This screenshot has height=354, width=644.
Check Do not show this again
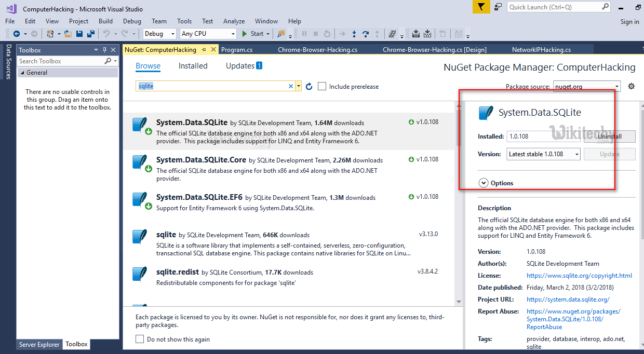coord(140,339)
